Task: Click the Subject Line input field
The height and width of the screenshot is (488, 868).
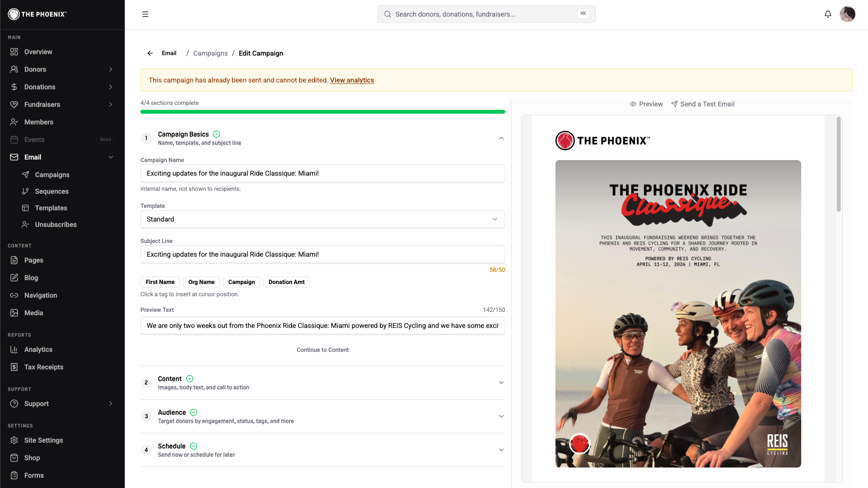Action: pos(322,254)
